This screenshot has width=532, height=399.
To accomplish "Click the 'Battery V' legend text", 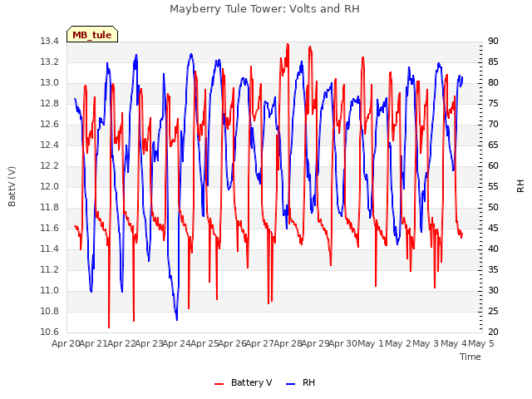I will pos(251,382).
